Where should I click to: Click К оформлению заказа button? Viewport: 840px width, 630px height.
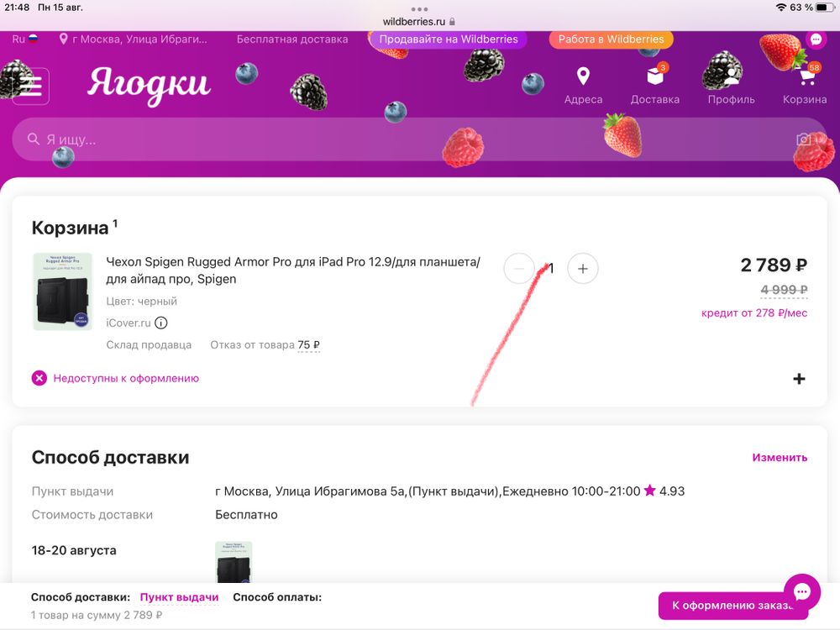click(x=732, y=606)
